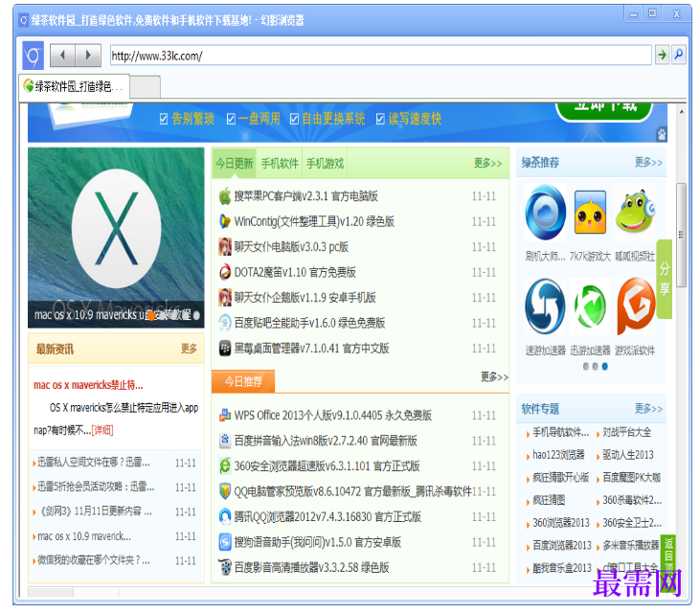700x613 pixels.
Task: Go back with the left arrow button
Action: point(62,56)
